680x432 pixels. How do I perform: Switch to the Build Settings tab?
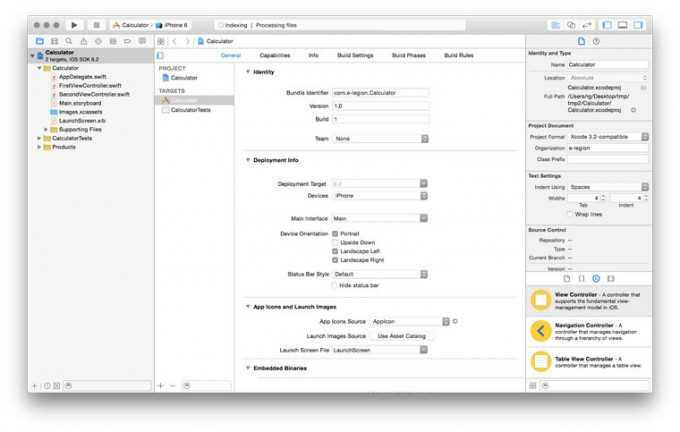(355, 56)
